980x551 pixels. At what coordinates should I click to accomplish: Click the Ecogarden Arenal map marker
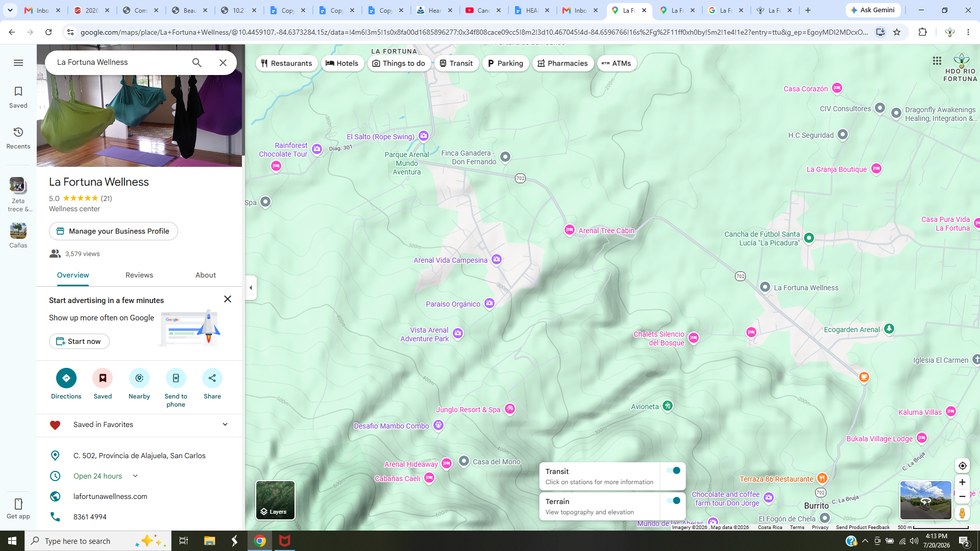[x=889, y=329]
